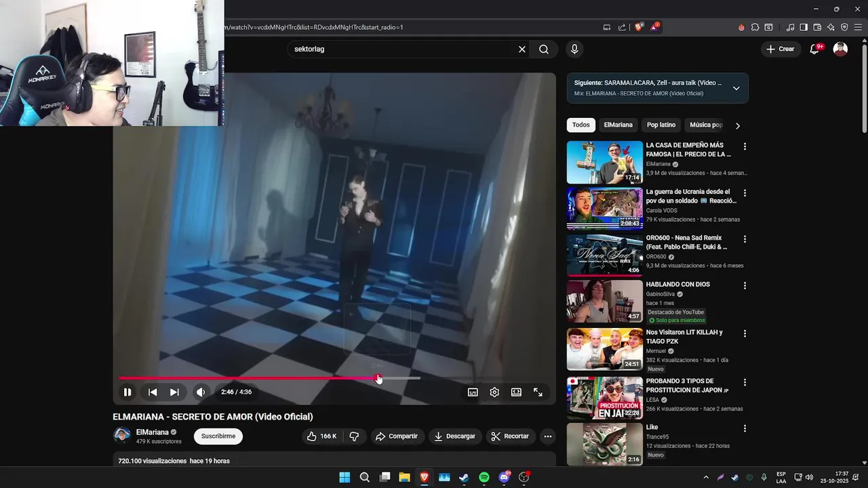The height and width of the screenshot is (488, 868).
Task: Click the Descargar button
Action: click(454, 436)
